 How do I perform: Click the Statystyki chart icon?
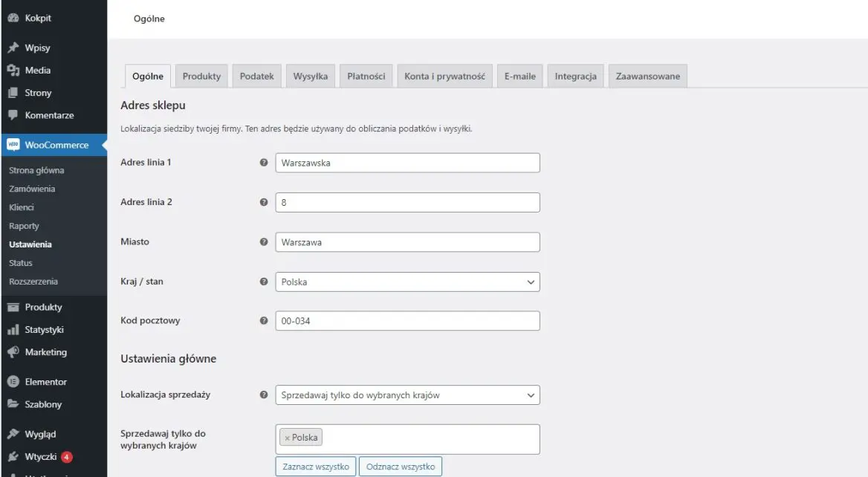click(12, 329)
